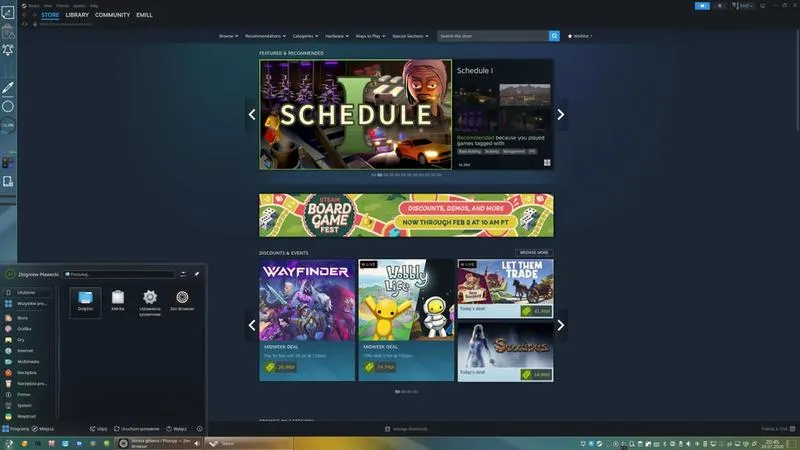The image size is (800, 450).
Task: Open the Wishlist link
Action: (x=580, y=36)
